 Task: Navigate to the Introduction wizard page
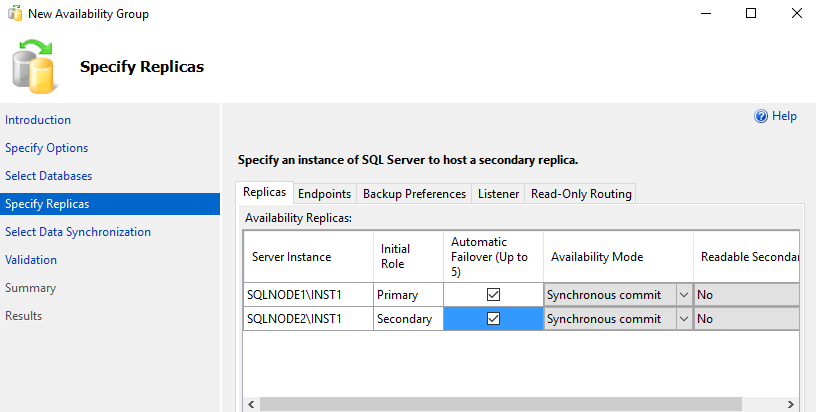(38, 120)
